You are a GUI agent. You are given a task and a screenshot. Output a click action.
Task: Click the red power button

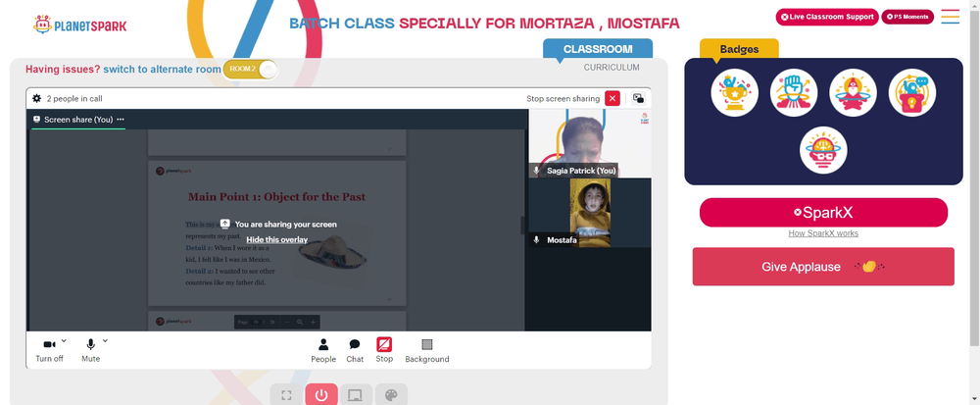pyautogui.click(x=321, y=395)
